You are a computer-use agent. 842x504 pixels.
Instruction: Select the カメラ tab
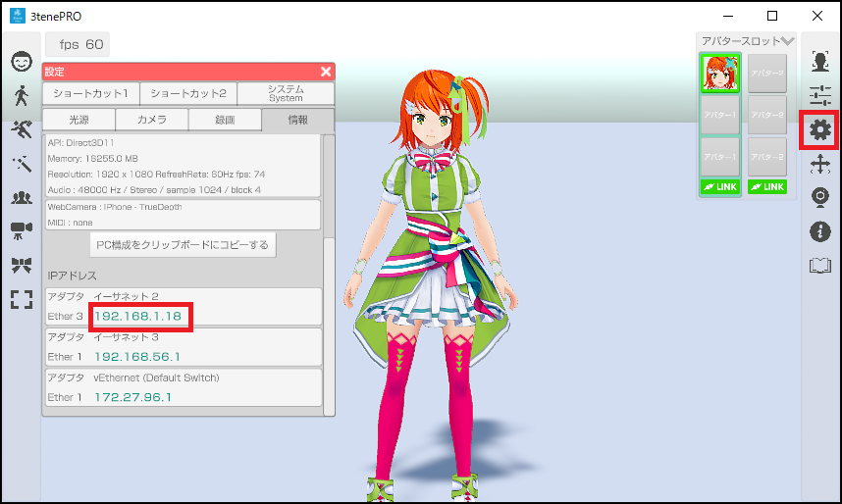pos(152,120)
